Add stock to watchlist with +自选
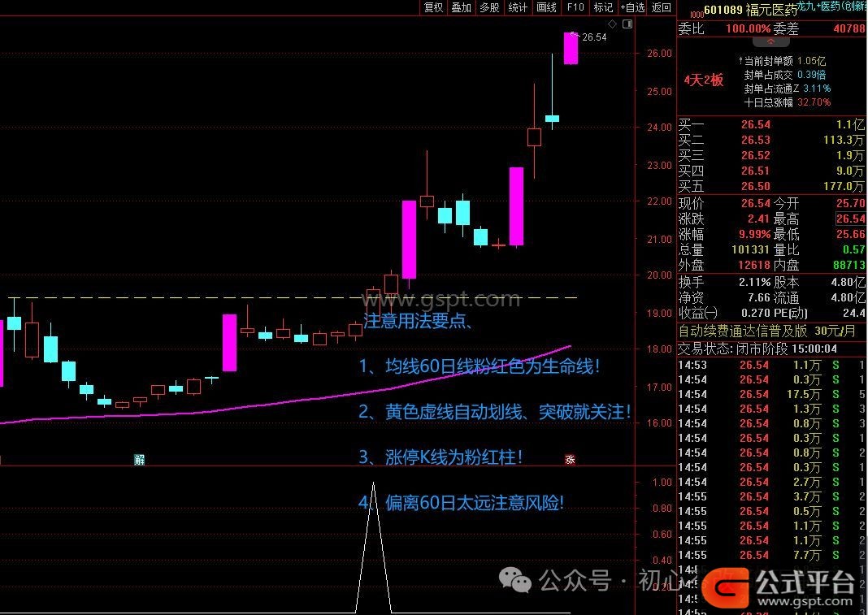Viewport: 868px width, 615px height. [x=632, y=7]
